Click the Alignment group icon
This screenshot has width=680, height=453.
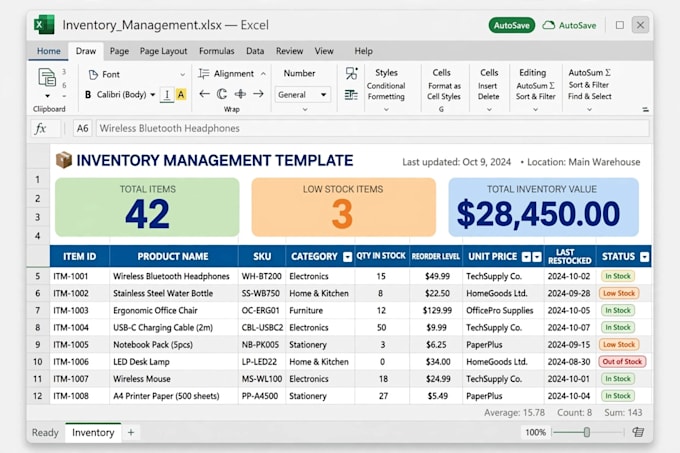click(x=203, y=74)
